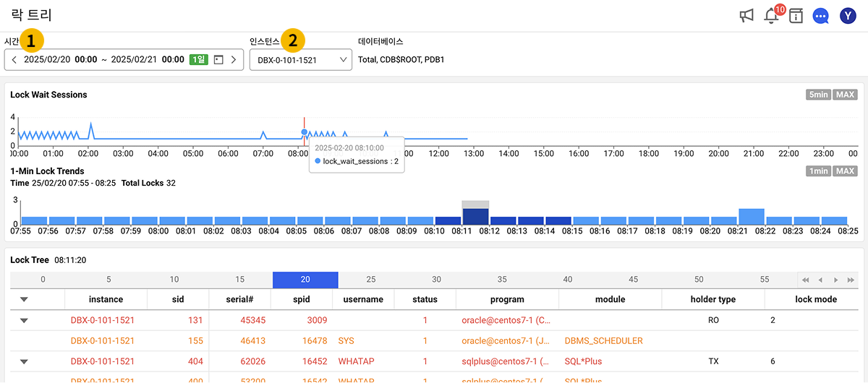This screenshot has width=868, height=383.
Task: Jump to first with rewind icon
Action: pos(805,280)
